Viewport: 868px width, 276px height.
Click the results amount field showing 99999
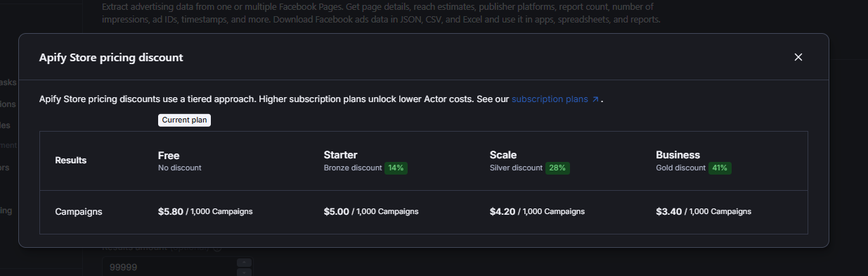click(x=169, y=268)
